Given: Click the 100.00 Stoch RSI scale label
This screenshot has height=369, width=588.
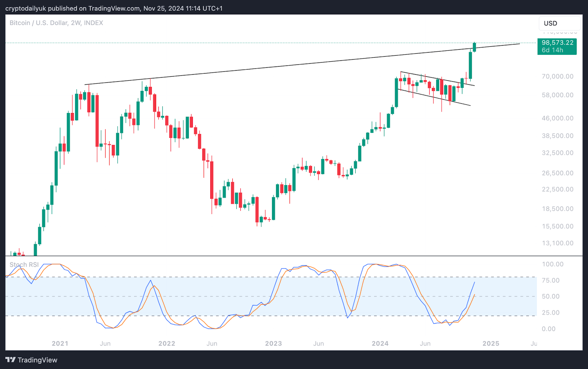Looking at the screenshot, I should pos(553,264).
